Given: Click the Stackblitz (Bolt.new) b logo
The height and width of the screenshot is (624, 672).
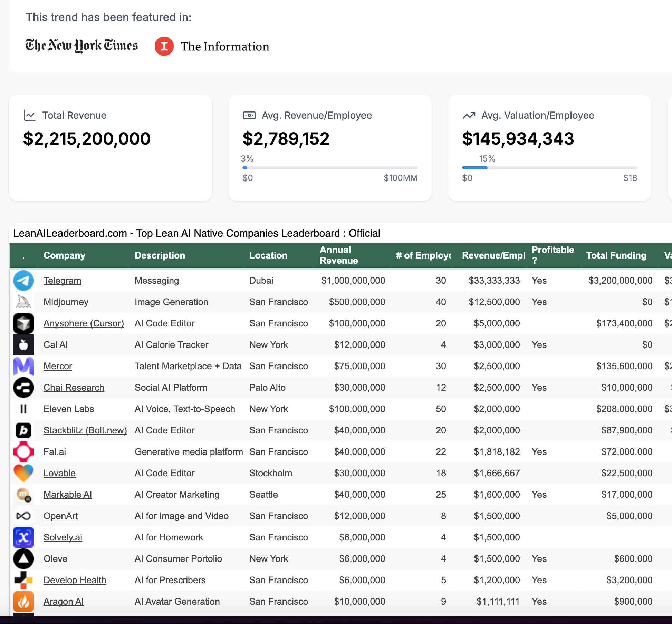Looking at the screenshot, I should [23, 430].
